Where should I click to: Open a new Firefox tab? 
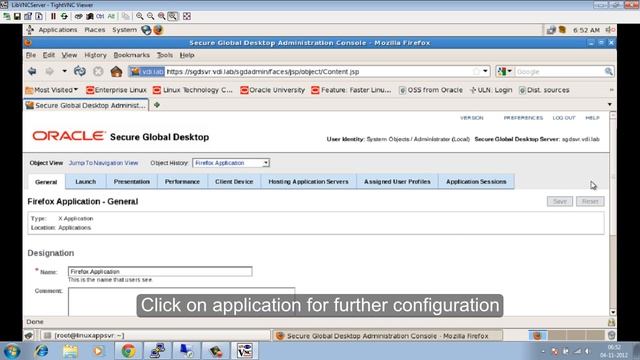[157, 105]
